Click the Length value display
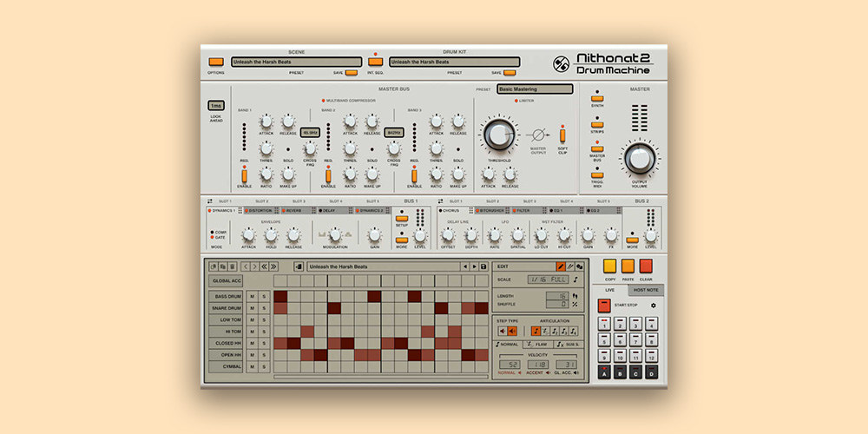The width and height of the screenshot is (868, 434). tap(557, 296)
